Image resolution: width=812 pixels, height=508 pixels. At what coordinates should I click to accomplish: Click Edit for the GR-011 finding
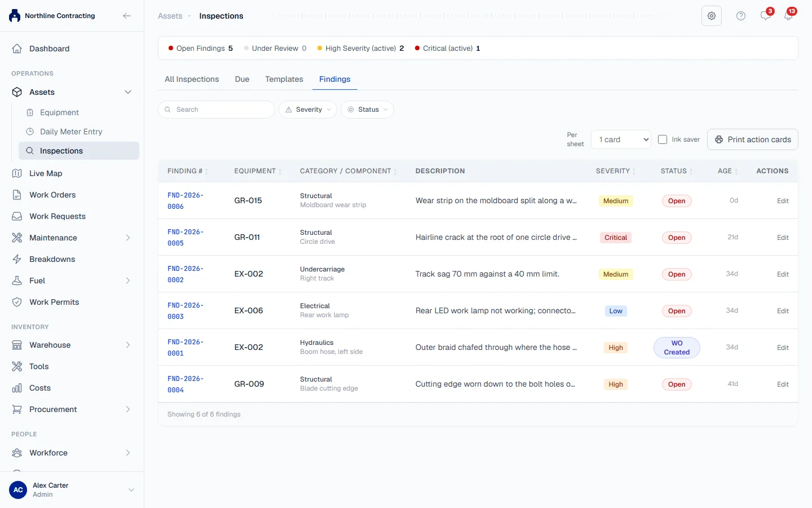click(x=783, y=238)
